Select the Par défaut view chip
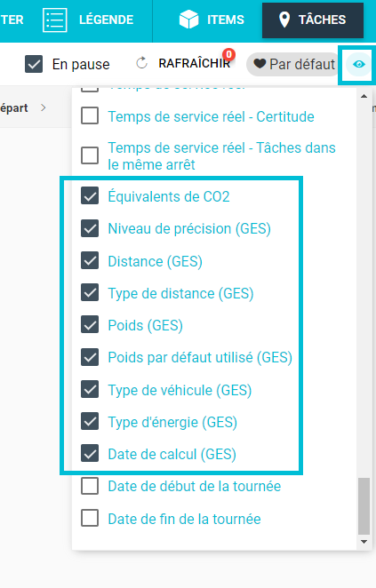The image size is (376, 588). pyautogui.click(x=293, y=65)
